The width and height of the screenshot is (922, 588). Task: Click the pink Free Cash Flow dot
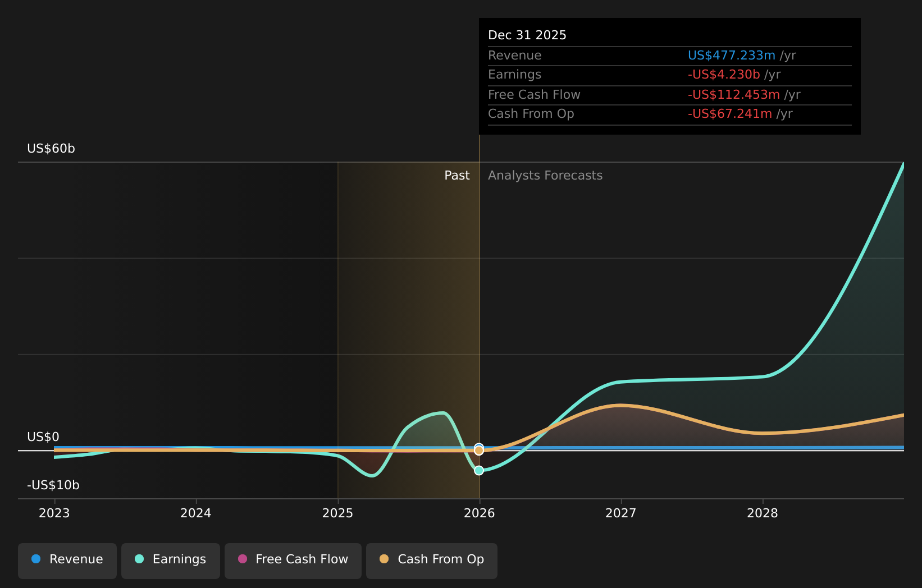tap(243, 559)
